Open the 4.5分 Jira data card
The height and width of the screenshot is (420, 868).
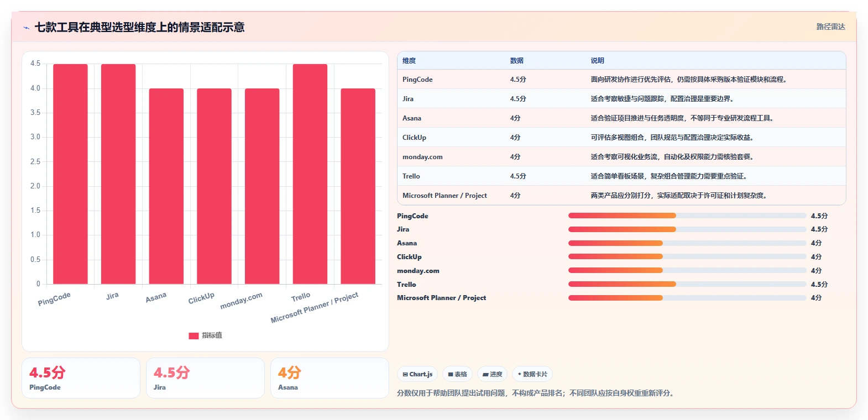tap(205, 378)
